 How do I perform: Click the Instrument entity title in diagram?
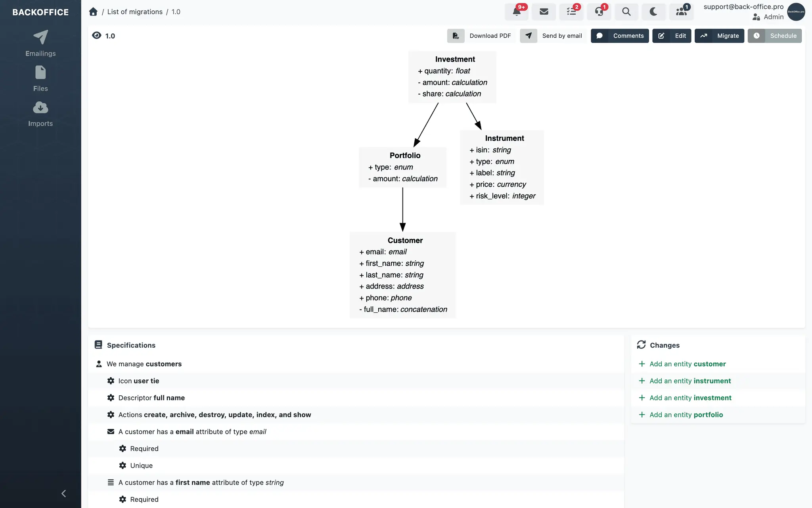tap(504, 138)
